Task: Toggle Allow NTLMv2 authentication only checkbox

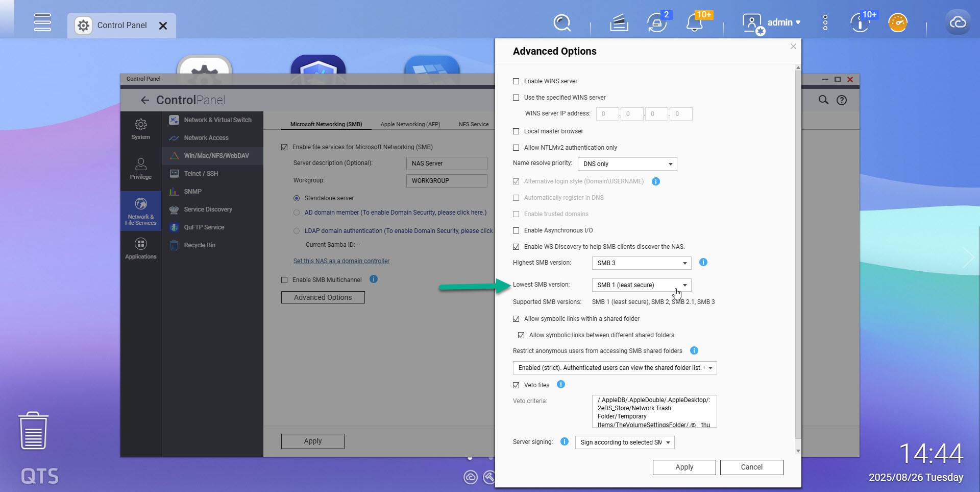Action: click(516, 148)
